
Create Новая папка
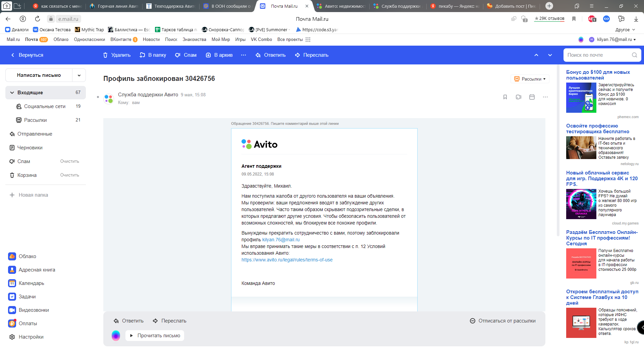(29, 195)
